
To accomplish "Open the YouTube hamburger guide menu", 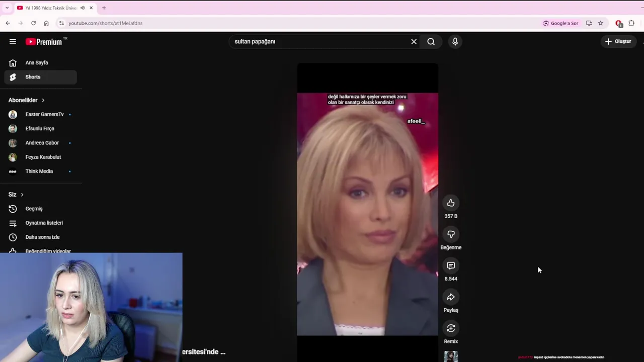I will point(13,42).
